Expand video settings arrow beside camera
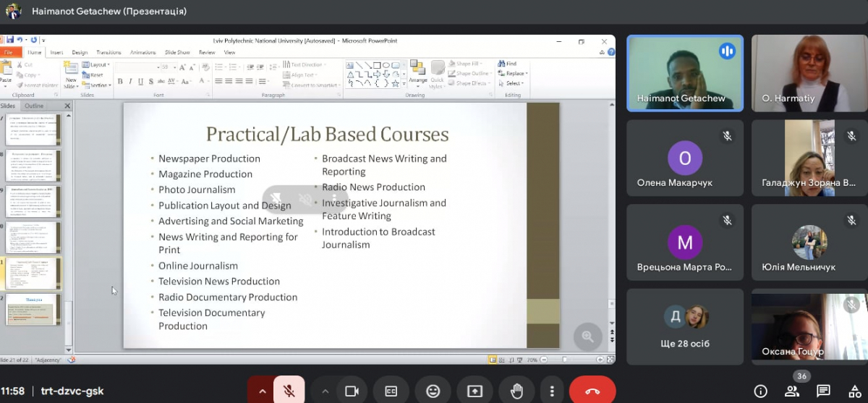Image resolution: width=868 pixels, height=403 pixels. [325, 391]
